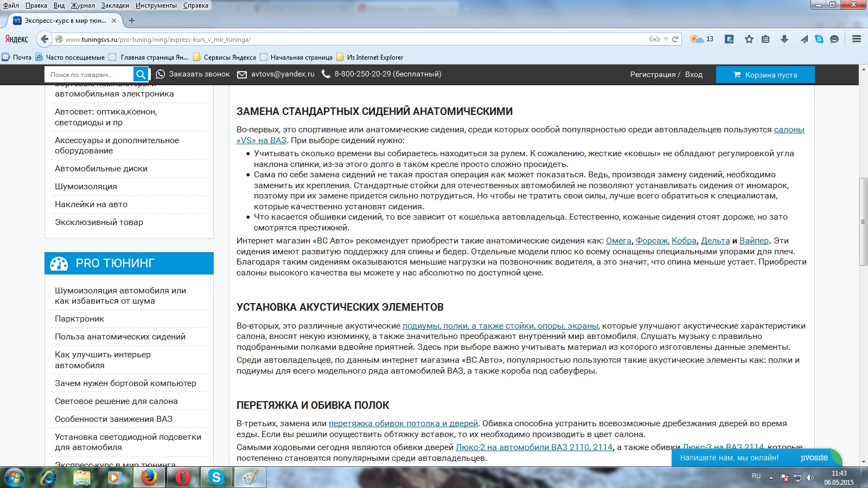Screen dimensions: 868x488
Task: Close the Экспресс-курс tab
Action: click(114, 21)
